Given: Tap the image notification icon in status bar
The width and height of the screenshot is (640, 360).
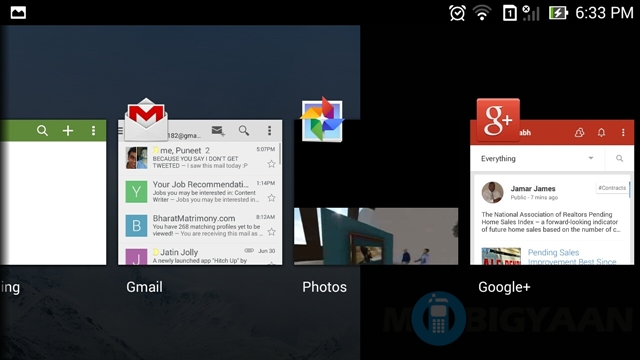Looking at the screenshot, I should pos(18,13).
